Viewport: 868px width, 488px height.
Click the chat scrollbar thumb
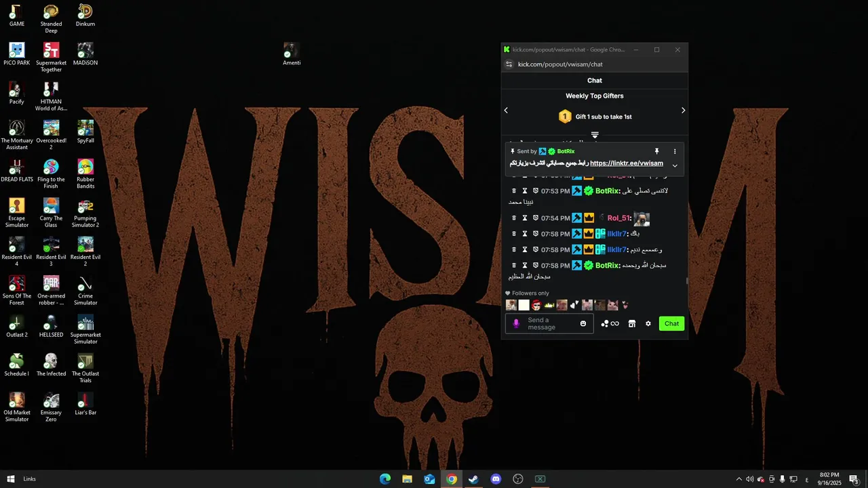[686, 281]
